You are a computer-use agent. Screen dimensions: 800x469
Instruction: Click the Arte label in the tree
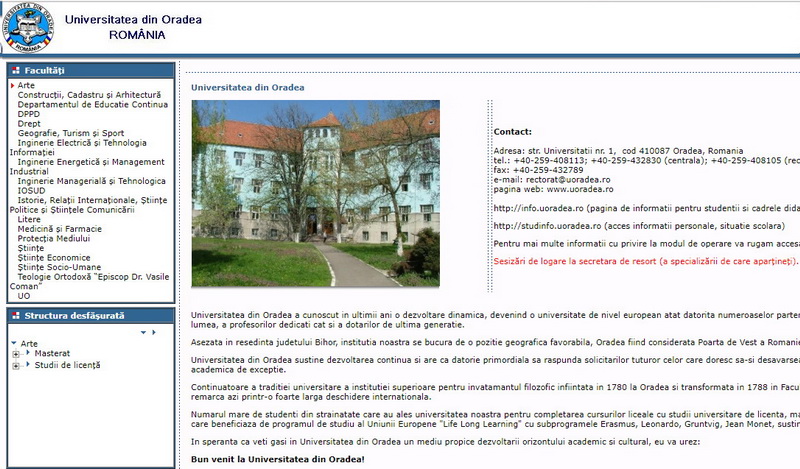[29, 343]
